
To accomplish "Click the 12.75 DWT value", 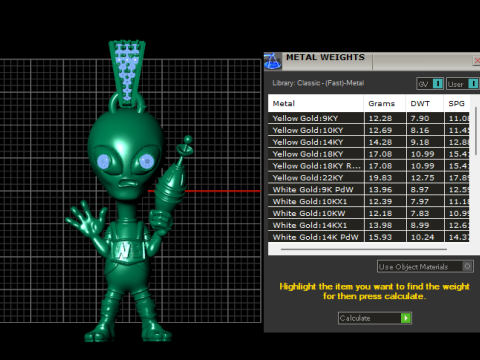I will click(x=422, y=178).
